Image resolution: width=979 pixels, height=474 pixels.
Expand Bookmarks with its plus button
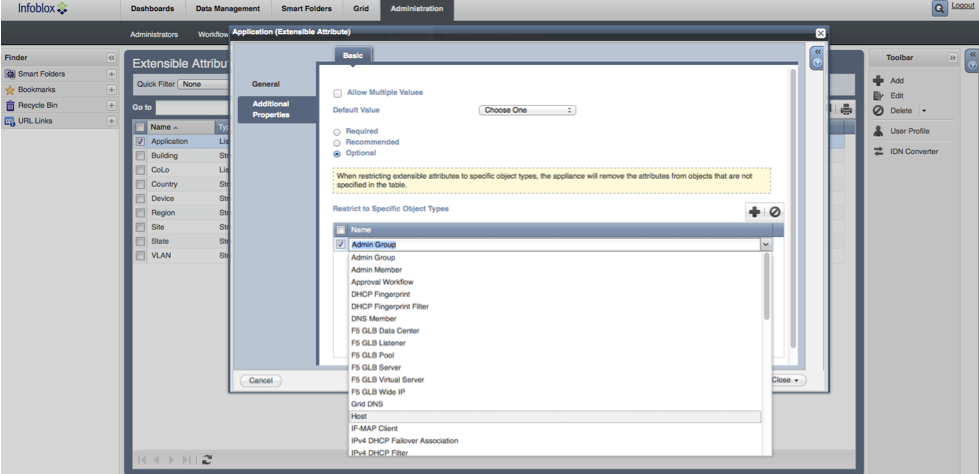[x=111, y=90]
